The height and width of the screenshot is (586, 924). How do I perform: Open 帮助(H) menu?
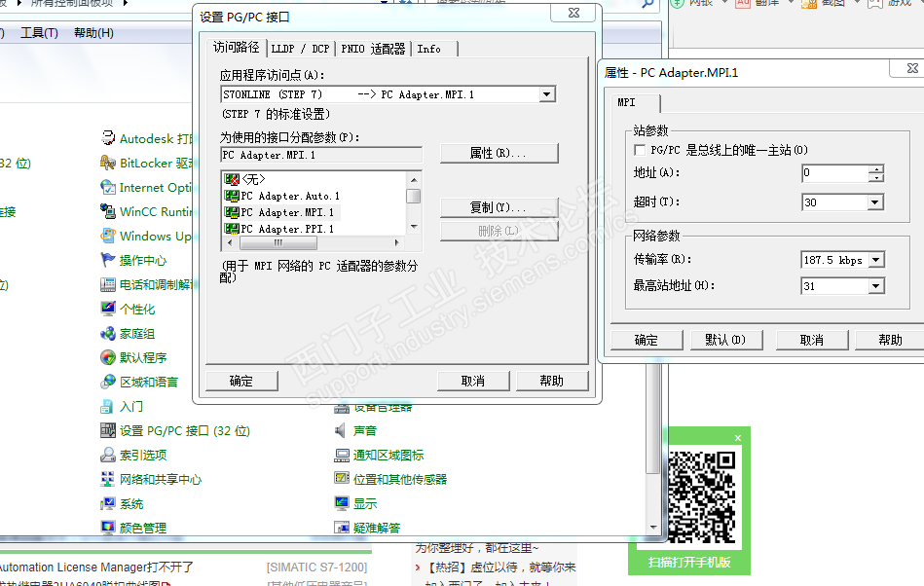93,33
